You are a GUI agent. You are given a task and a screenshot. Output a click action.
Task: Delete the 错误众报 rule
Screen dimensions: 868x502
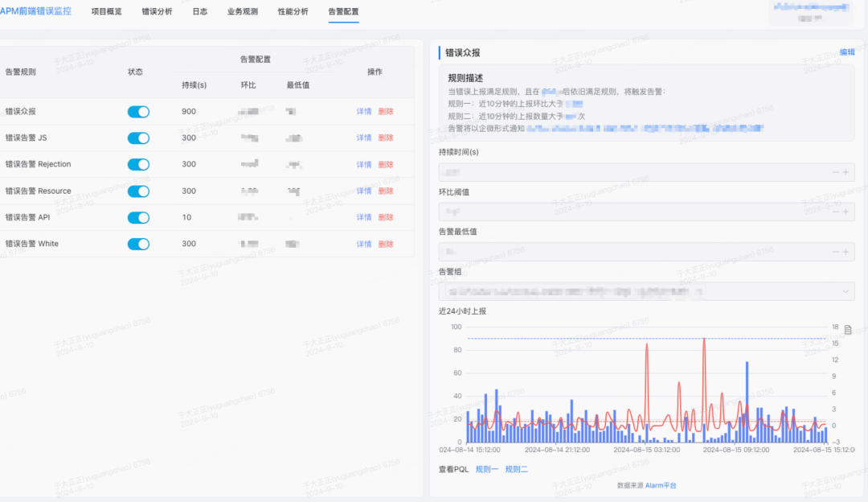pos(386,111)
